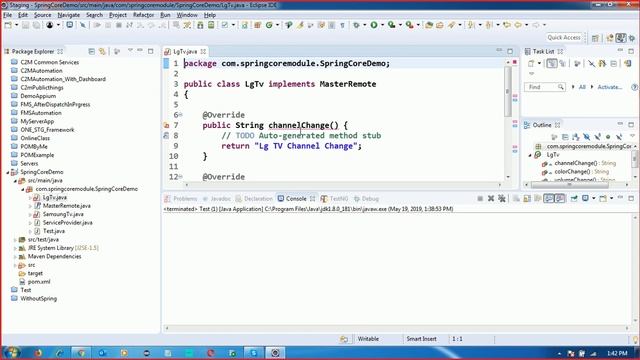This screenshot has height=360, width=640.
Task: Open the Run button dropdown arrow
Action: click(382, 25)
